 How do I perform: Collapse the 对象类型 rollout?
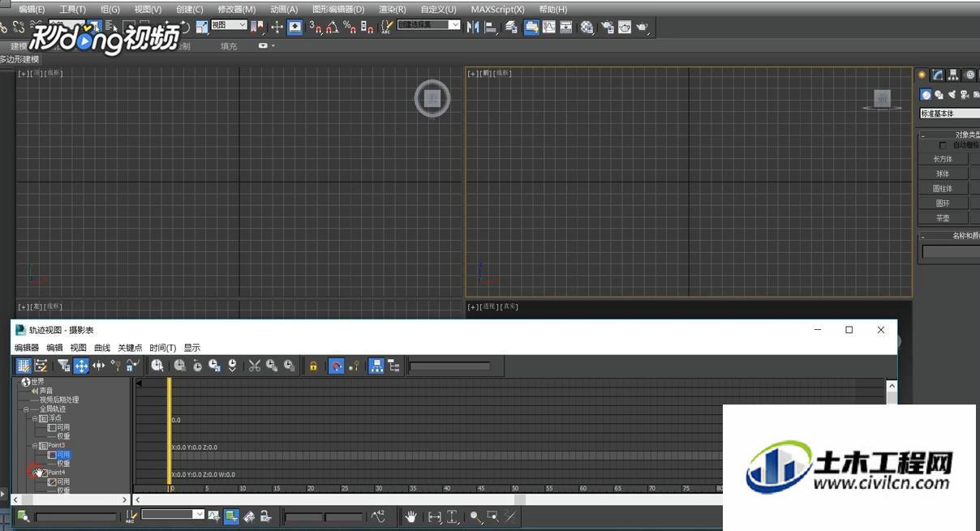click(950, 135)
